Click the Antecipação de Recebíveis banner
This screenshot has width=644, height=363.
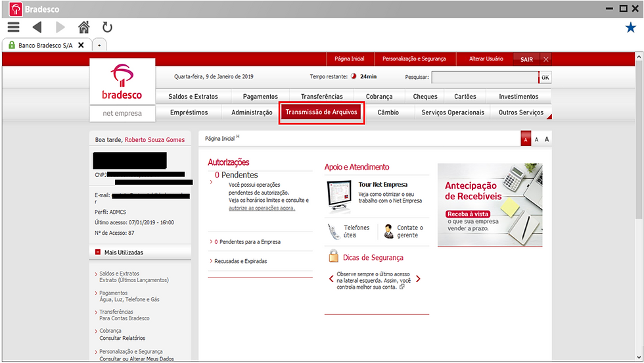(x=490, y=205)
